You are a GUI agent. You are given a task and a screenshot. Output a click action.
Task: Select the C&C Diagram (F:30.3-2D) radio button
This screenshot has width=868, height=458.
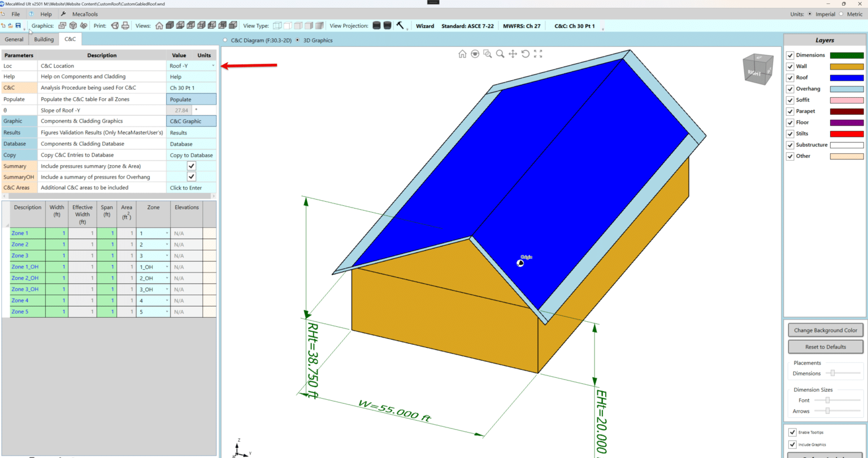pos(225,40)
